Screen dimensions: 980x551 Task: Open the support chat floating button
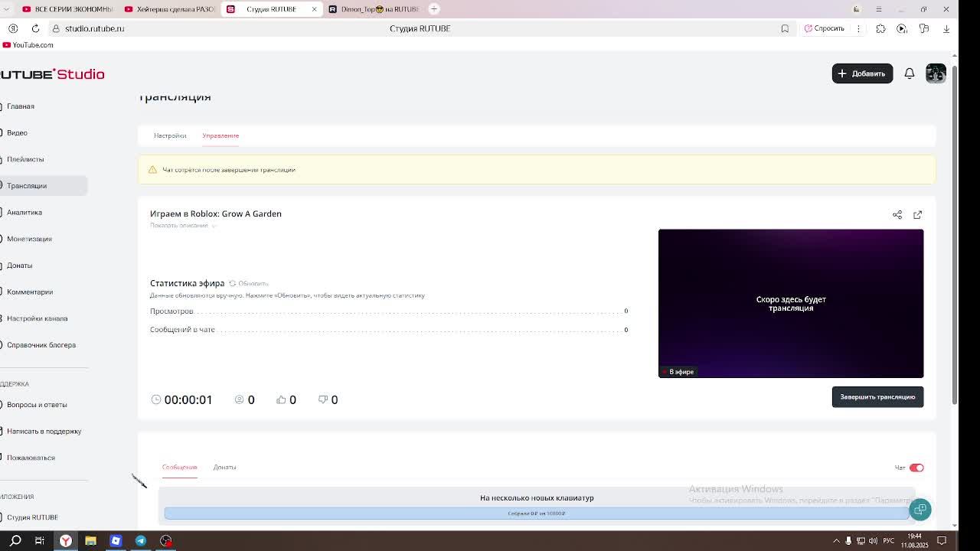[920, 510]
